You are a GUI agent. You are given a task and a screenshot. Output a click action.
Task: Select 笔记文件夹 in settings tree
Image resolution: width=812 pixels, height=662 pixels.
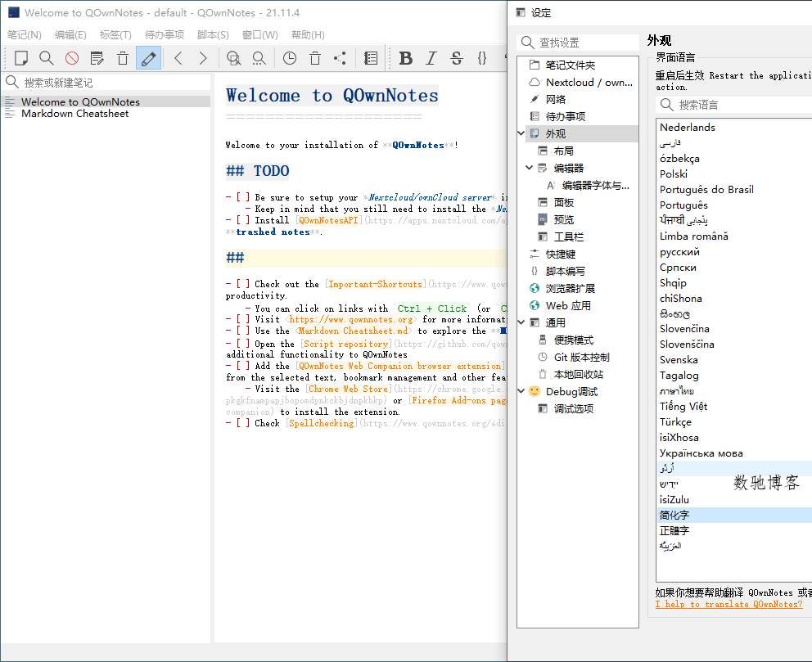point(571,65)
